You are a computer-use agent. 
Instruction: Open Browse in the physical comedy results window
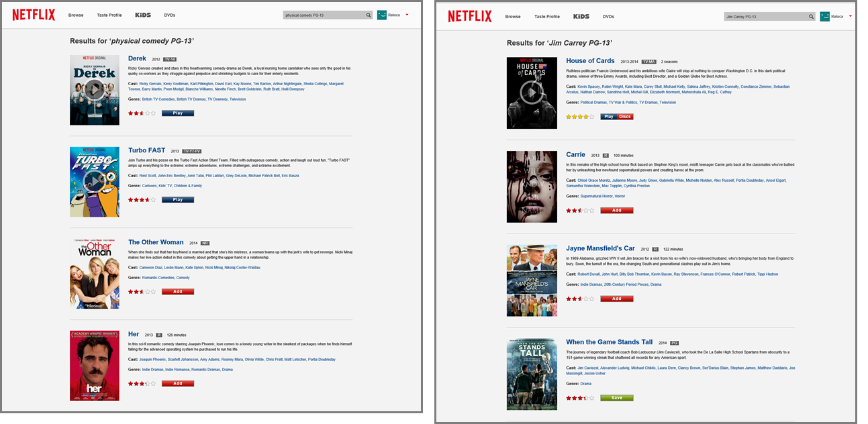pyautogui.click(x=76, y=15)
